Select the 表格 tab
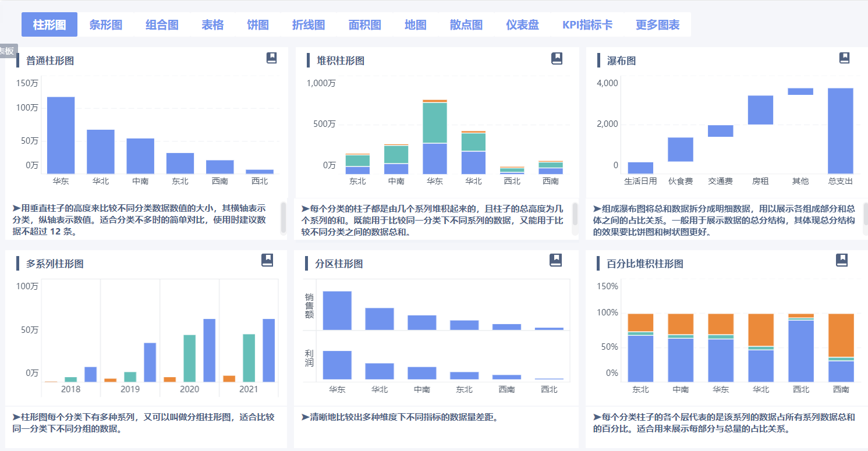The image size is (868, 451). tap(212, 25)
